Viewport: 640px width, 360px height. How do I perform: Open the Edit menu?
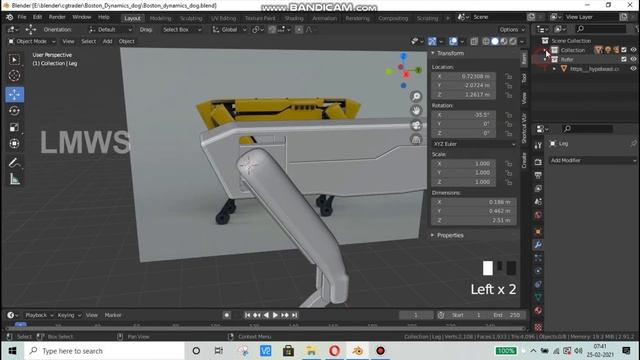pos(37,17)
